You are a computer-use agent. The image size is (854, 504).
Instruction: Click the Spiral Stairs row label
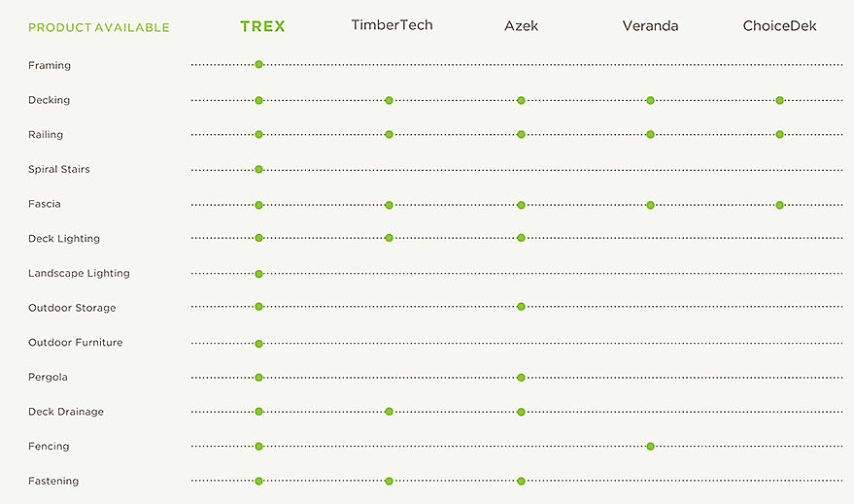coord(58,170)
